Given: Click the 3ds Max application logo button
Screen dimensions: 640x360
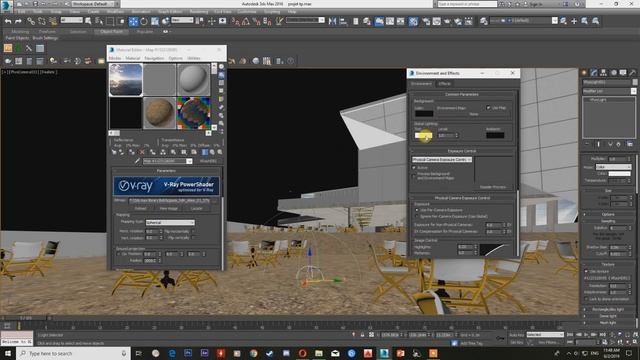Looking at the screenshot, I should [x=6, y=5].
